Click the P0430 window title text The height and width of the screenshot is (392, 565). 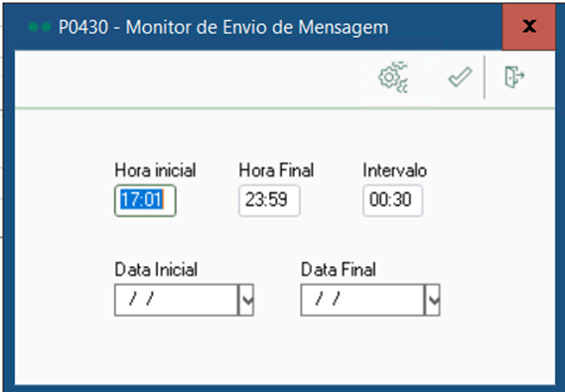pos(223,28)
